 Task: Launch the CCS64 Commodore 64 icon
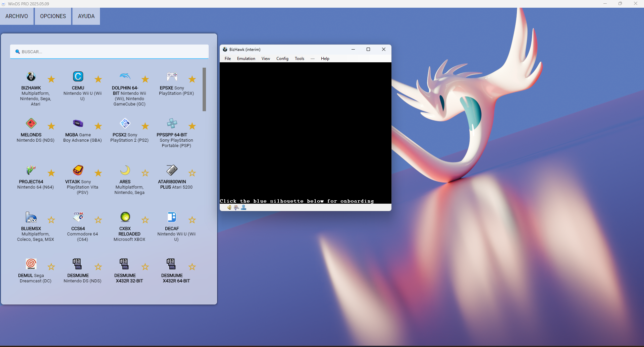click(x=78, y=217)
